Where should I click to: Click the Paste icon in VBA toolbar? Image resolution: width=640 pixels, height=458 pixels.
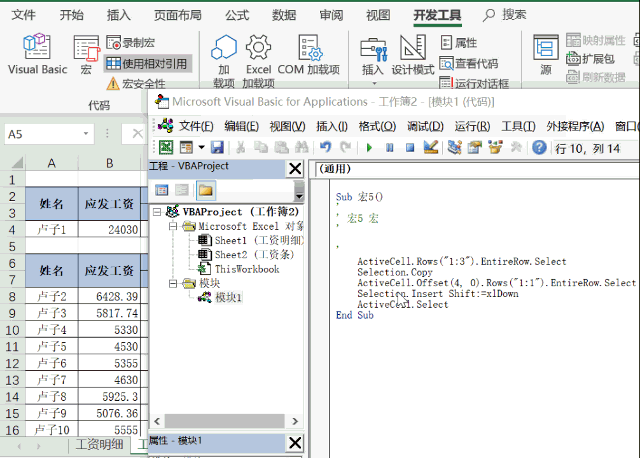[281, 147]
